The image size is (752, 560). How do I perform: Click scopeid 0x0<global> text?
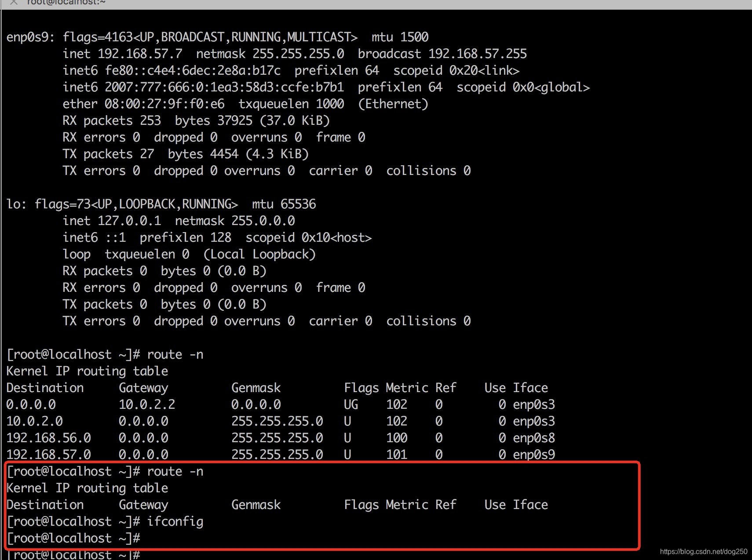coord(523,87)
